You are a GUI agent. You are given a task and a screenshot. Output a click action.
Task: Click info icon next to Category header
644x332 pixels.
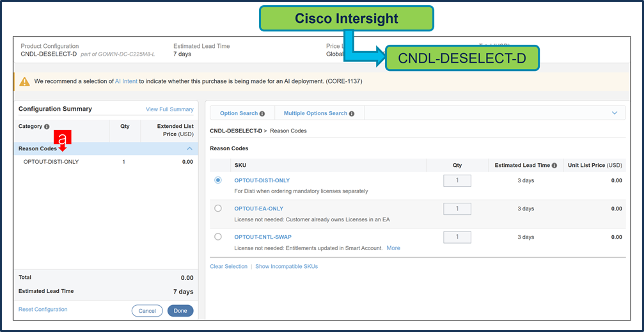tap(47, 127)
